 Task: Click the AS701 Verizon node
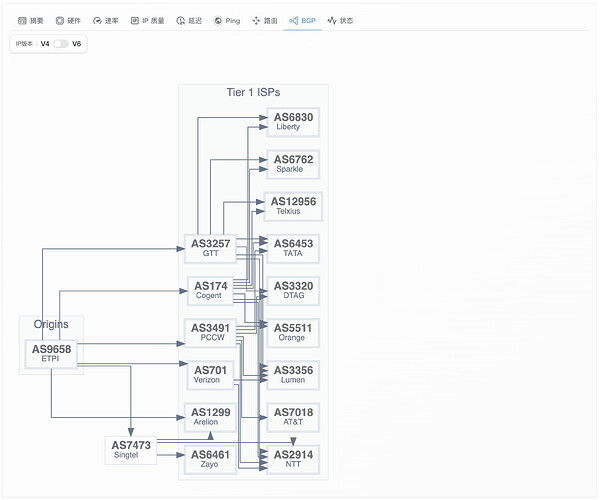[210, 375]
